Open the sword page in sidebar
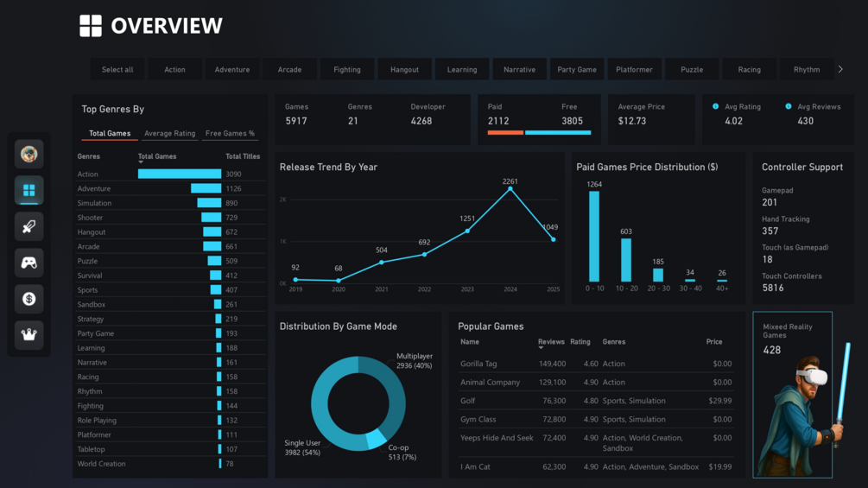868x488 pixels. (x=29, y=226)
